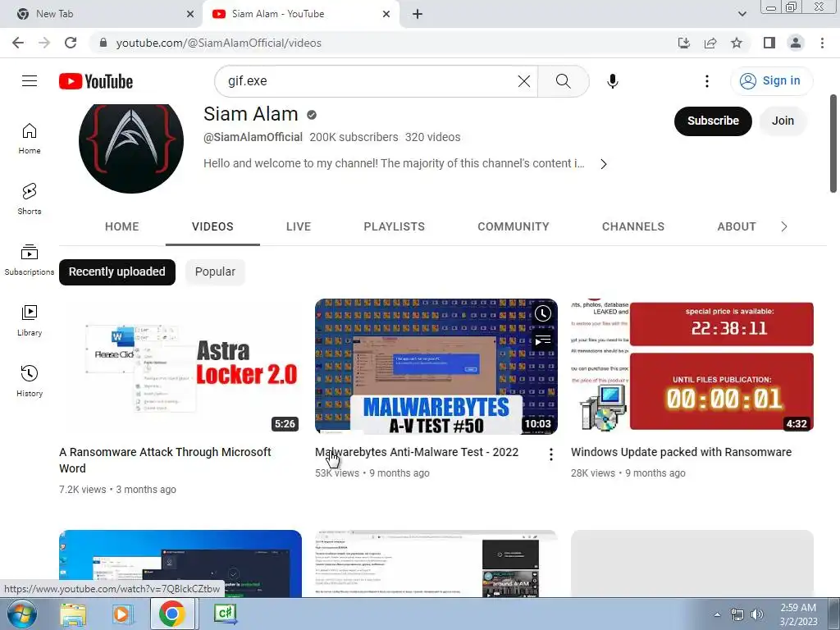Image resolution: width=840 pixels, height=630 pixels.
Task: Click the Subscribe button
Action: pyautogui.click(x=713, y=121)
